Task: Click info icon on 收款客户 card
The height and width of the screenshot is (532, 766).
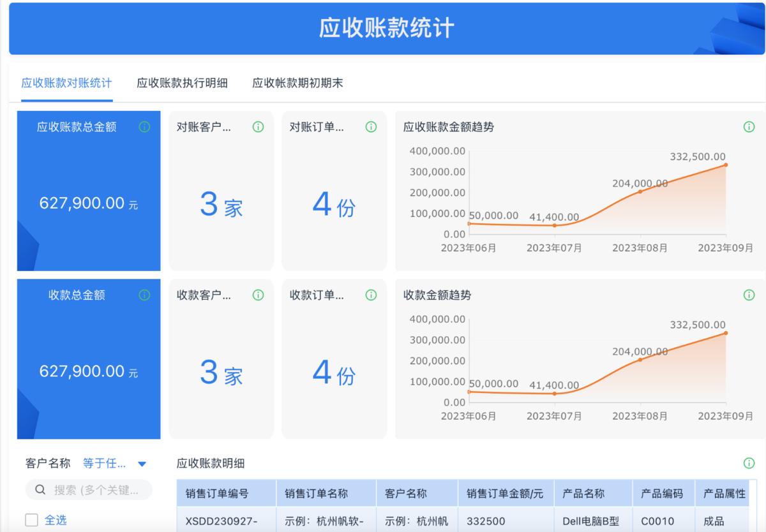Action: (258, 295)
